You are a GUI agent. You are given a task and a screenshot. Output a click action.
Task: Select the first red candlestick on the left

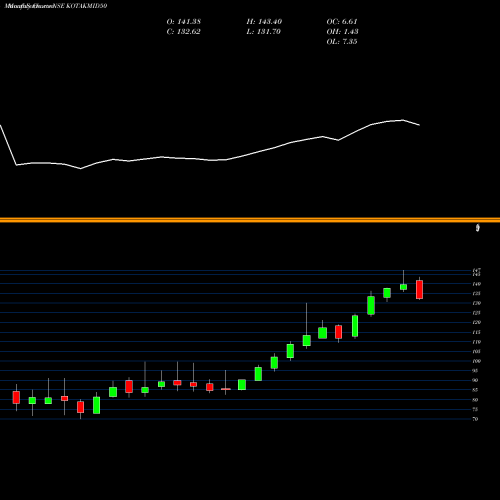(x=16, y=397)
